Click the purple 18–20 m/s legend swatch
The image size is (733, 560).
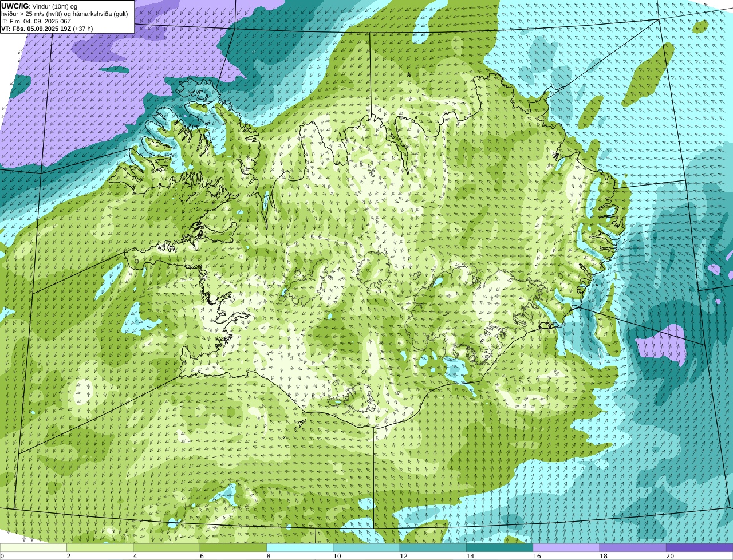click(x=633, y=547)
